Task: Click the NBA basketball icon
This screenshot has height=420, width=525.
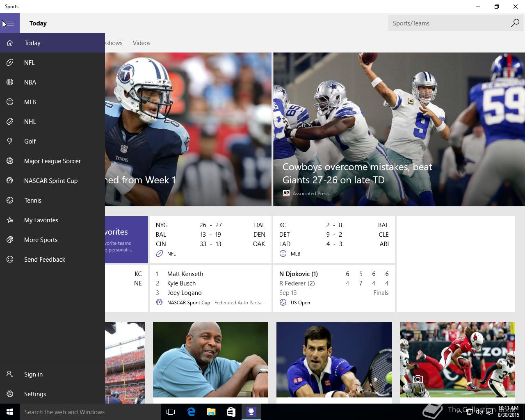Action: click(10, 82)
